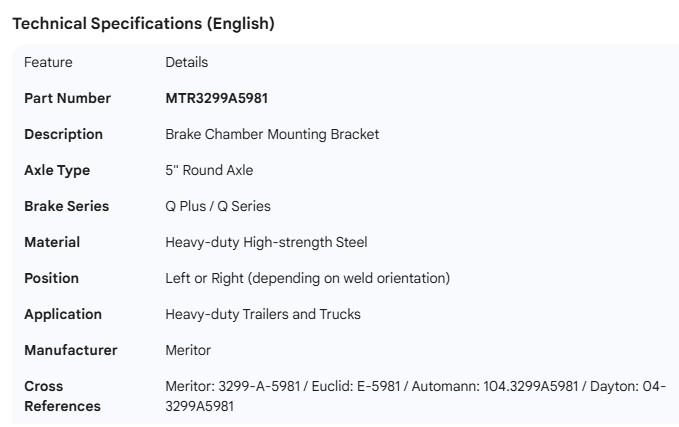This screenshot has width=679, height=427.
Task: Select the Description row label
Action: [x=63, y=134]
